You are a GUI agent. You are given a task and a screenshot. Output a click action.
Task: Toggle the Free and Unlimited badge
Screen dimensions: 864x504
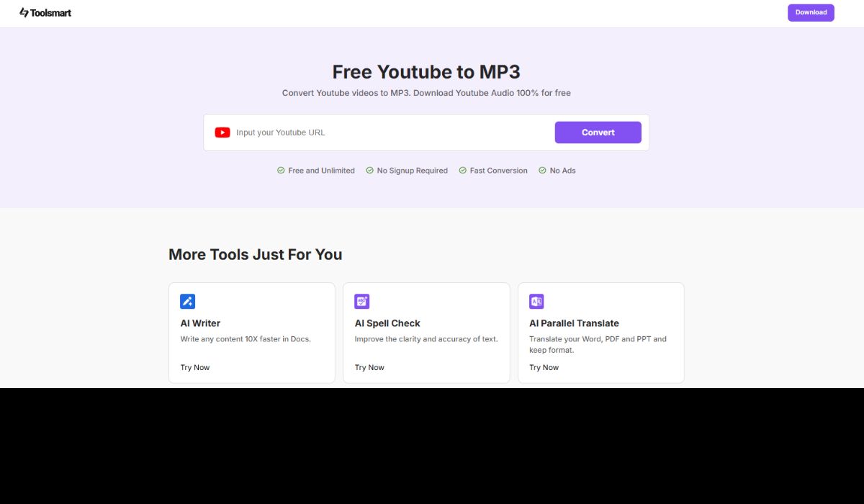click(315, 170)
